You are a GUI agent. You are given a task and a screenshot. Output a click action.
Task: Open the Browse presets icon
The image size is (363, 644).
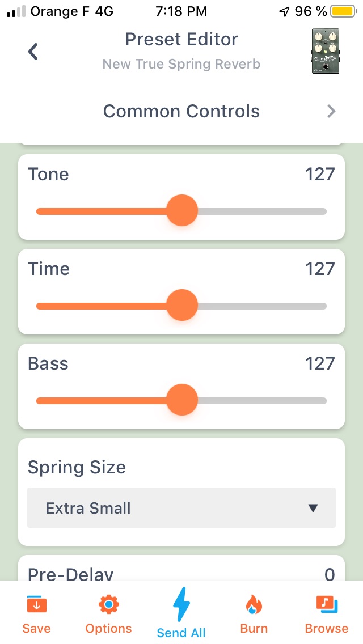point(327,605)
